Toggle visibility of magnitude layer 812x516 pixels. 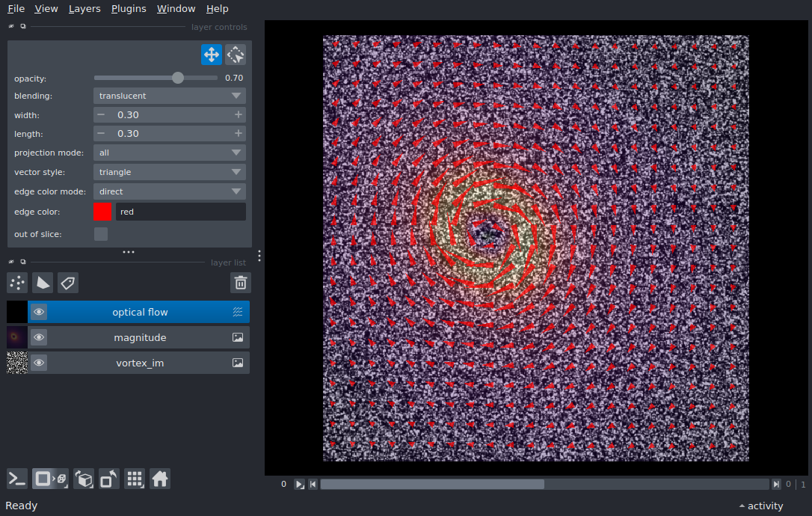click(39, 338)
